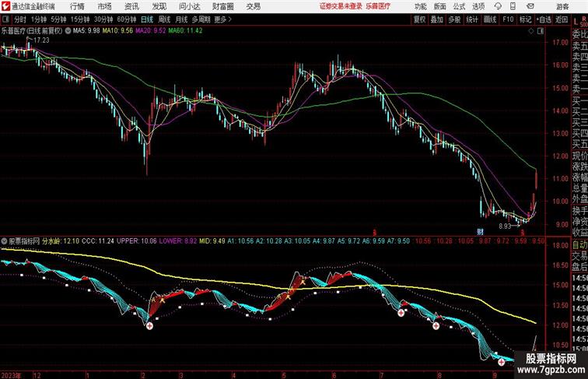Click the UPPER: 10.06 indicator value
The image size is (588, 379).
pos(137,241)
